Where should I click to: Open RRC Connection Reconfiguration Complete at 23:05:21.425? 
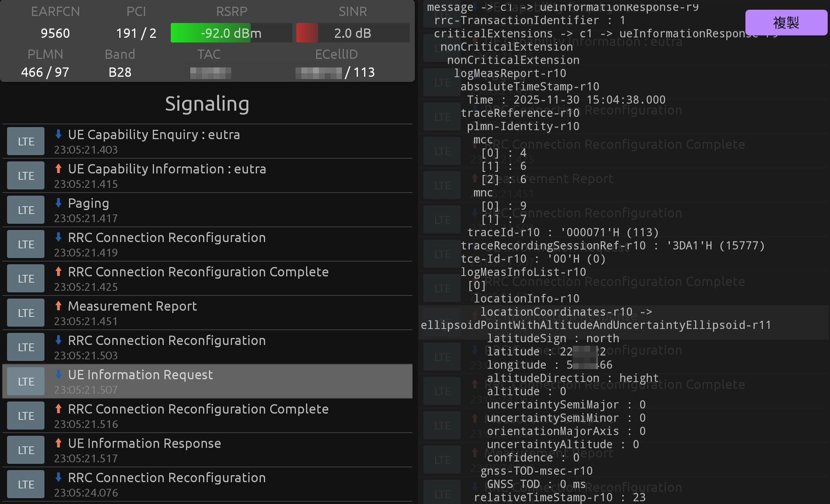198,272
